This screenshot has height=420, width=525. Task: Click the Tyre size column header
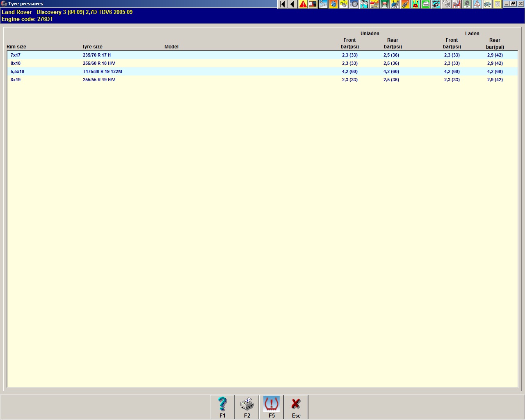click(x=92, y=47)
